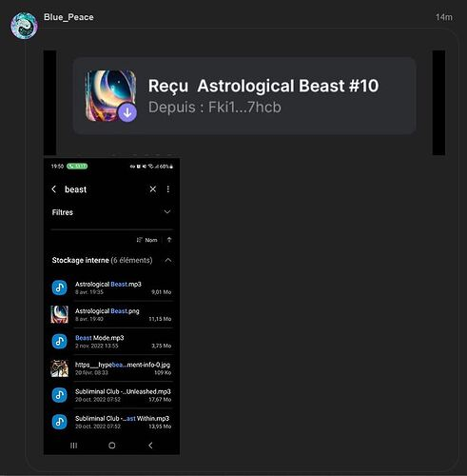Tap the music icon beside Subliminal Club ...ast Within.mp3
This screenshot has height=476, width=467.
click(59, 422)
